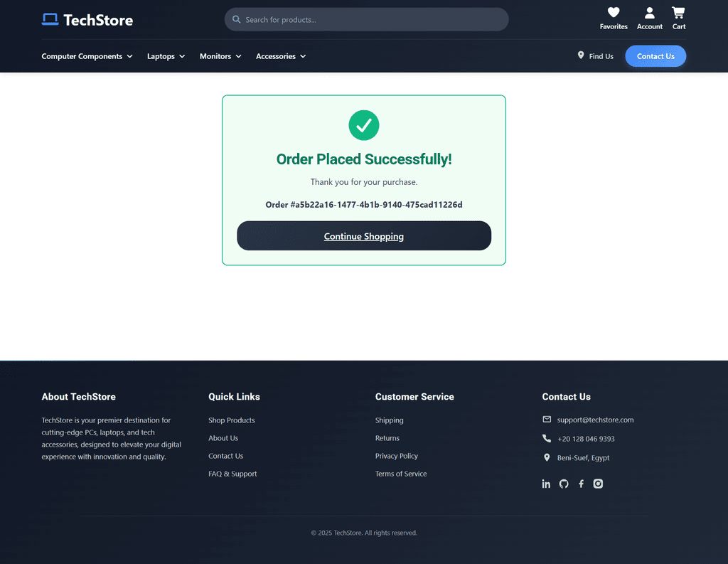Expand the Laptops menu chevron
Image resolution: width=728 pixels, height=564 pixels.
pyautogui.click(x=182, y=56)
